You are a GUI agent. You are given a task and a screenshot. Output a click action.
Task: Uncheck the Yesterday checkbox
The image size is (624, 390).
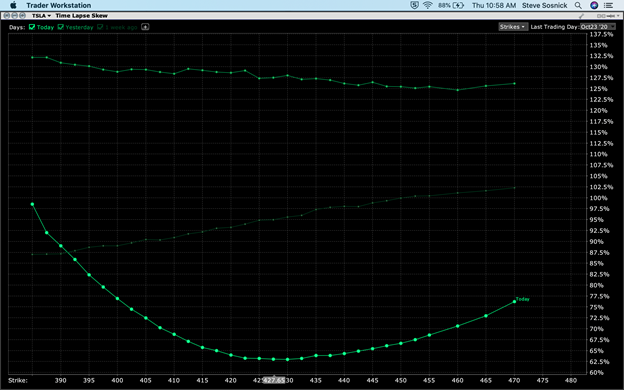coord(60,27)
